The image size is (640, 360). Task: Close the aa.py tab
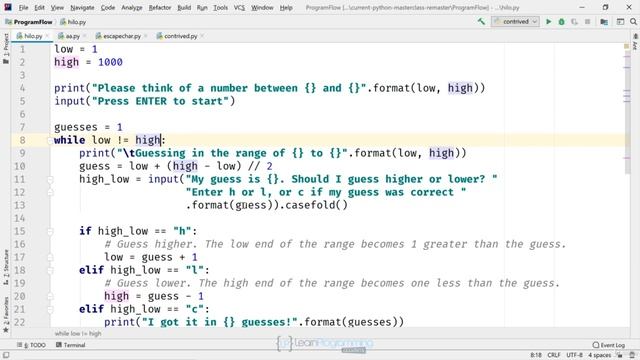(x=84, y=36)
